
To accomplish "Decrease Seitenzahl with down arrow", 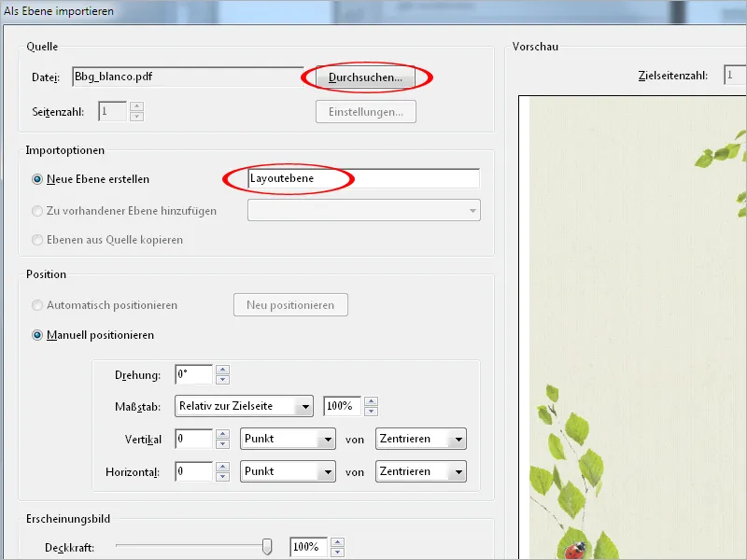I will [x=136, y=117].
